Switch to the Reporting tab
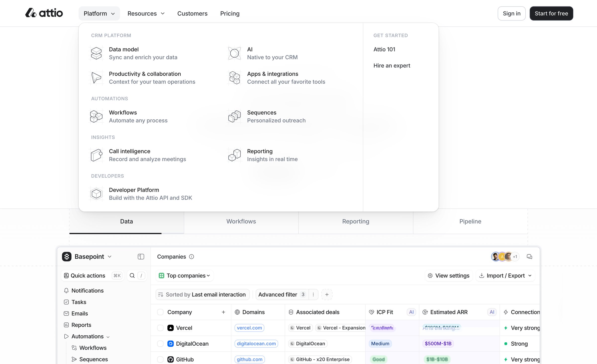 (x=356, y=221)
